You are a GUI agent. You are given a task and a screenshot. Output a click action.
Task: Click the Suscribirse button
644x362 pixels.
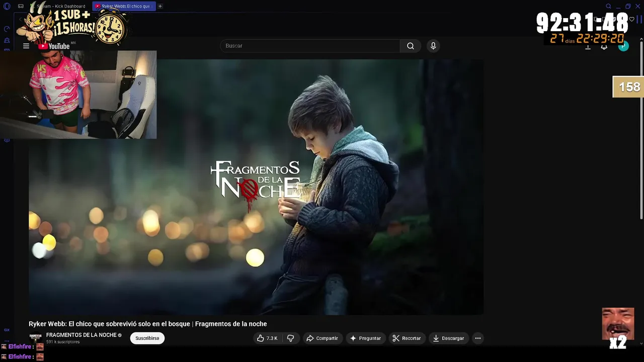pyautogui.click(x=147, y=338)
